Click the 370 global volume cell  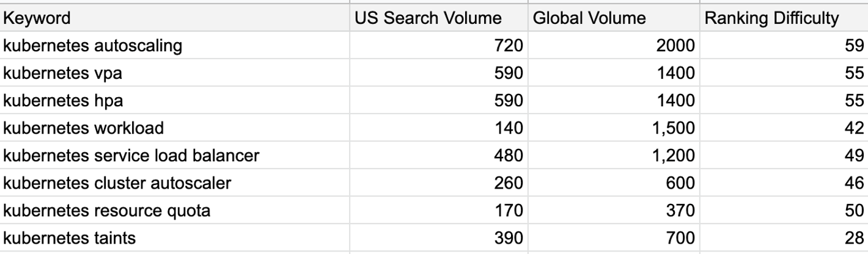[614, 210]
